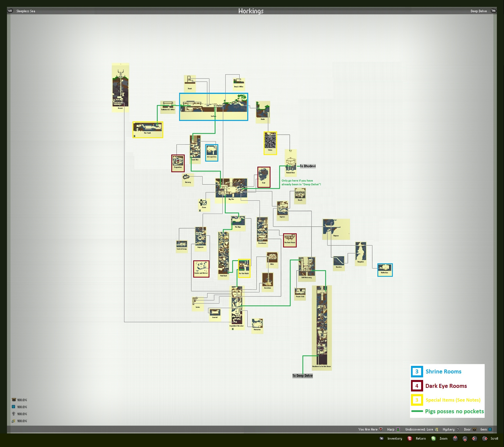Click the Mystery question mark legend icon
This screenshot has height=447, width=504.
tap(458, 429)
